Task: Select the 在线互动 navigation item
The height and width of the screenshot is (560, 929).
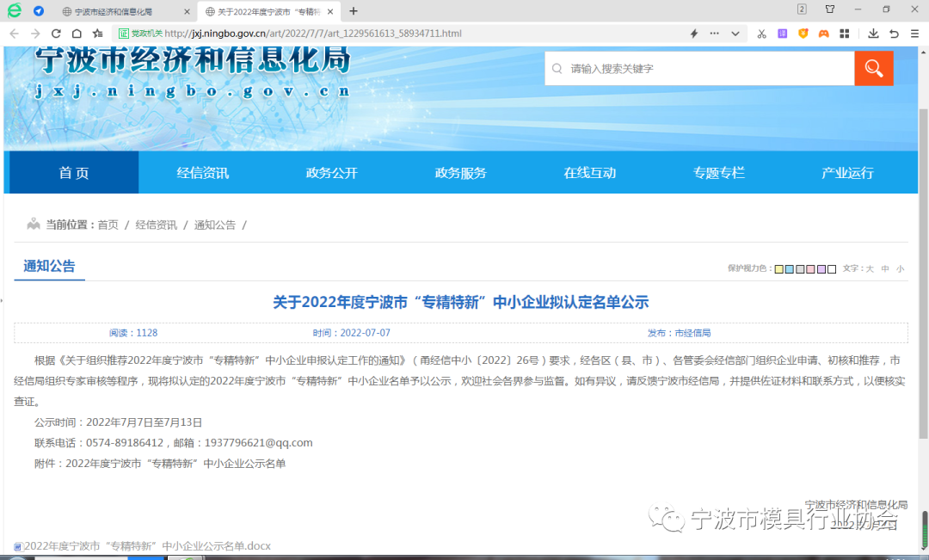Action: (x=589, y=172)
